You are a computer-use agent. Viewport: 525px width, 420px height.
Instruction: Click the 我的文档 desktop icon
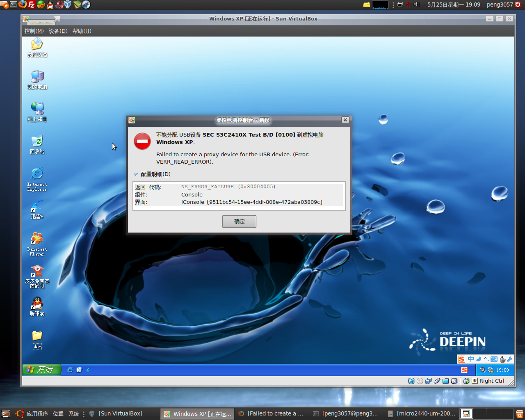pyautogui.click(x=37, y=48)
